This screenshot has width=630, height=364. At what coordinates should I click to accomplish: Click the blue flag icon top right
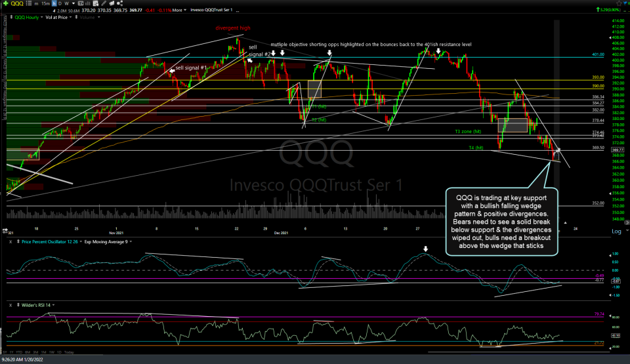626,3
